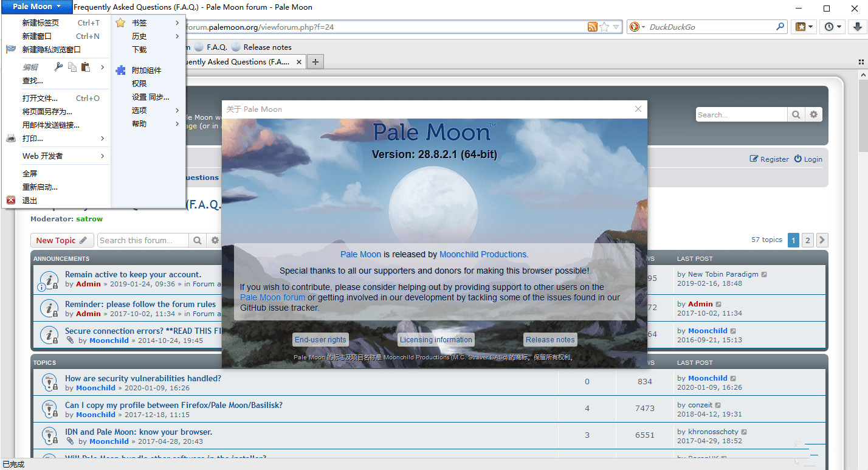Image resolution: width=868 pixels, height=470 pixels.
Task: Open the Pale Moon app menu dropdown
Action: point(36,7)
